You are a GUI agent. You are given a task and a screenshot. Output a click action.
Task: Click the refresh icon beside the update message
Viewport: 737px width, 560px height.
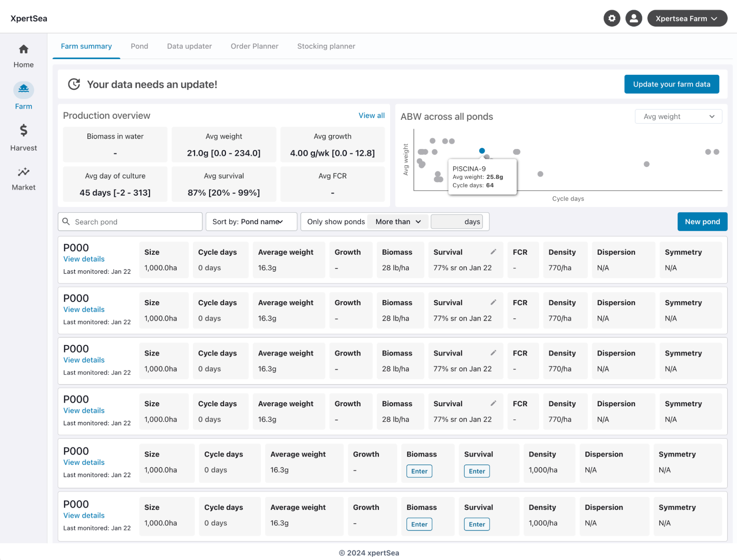tap(74, 84)
